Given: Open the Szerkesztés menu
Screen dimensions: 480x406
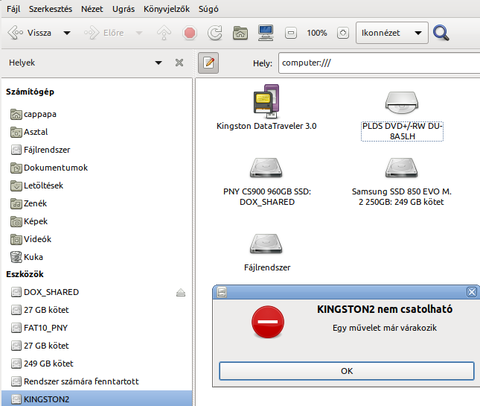Looking at the screenshot, I should pos(50,9).
